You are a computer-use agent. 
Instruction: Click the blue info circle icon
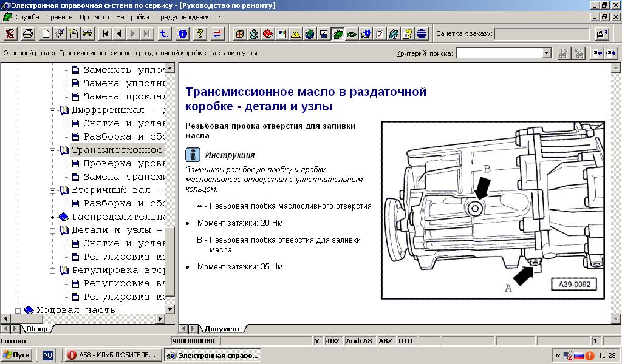click(182, 34)
